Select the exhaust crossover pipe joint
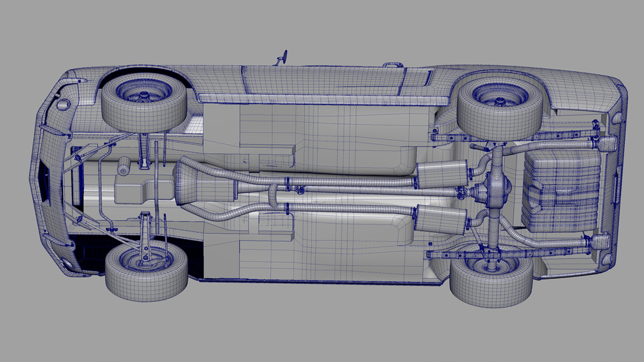The width and height of the screenshot is (644, 362). tap(273, 195)
